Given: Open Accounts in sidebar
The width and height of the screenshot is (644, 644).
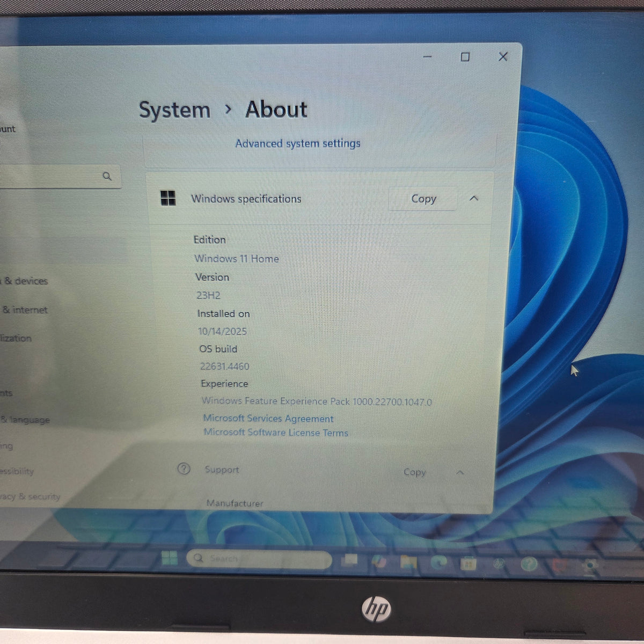Looking at the screenshot, I should (6, 393).
